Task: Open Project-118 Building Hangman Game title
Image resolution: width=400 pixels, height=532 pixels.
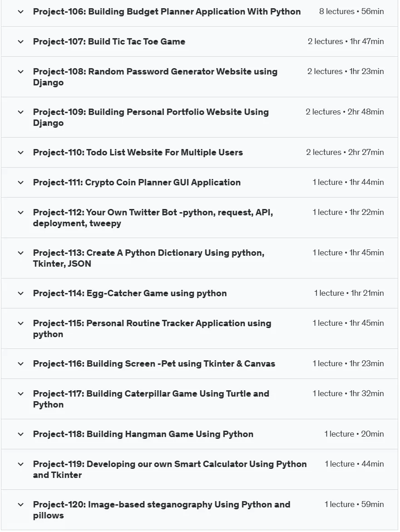Action: pyautogui.click(x=143, y=434)
